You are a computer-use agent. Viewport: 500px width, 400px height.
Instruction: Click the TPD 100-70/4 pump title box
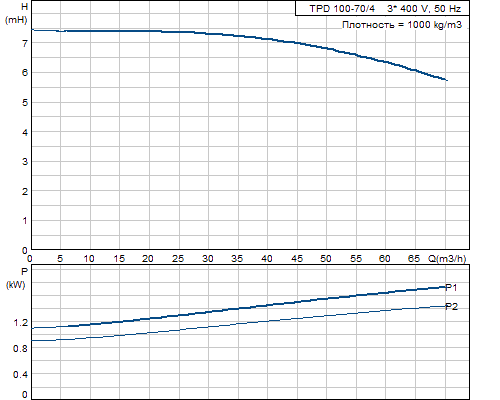click(x=382, y=8)
